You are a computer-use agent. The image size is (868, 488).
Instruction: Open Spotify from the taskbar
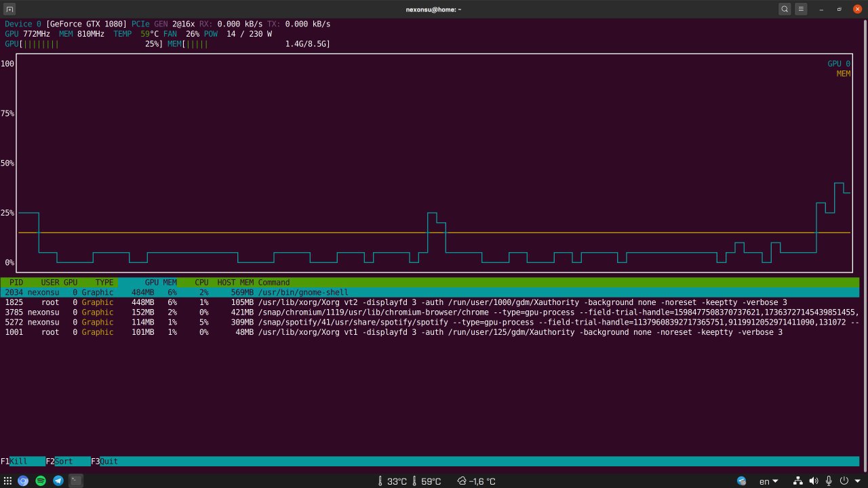(x=41, y=481)
